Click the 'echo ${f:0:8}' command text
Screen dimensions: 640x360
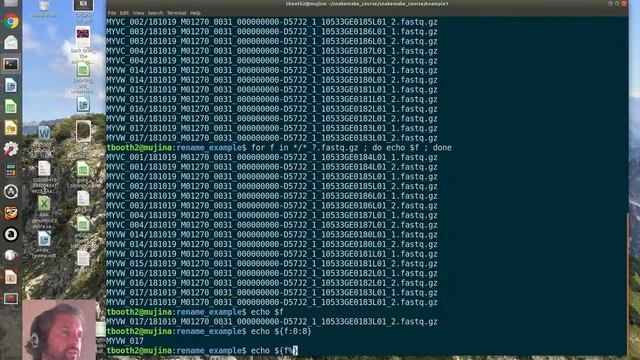pyautogui.click(x=281, y=331)
